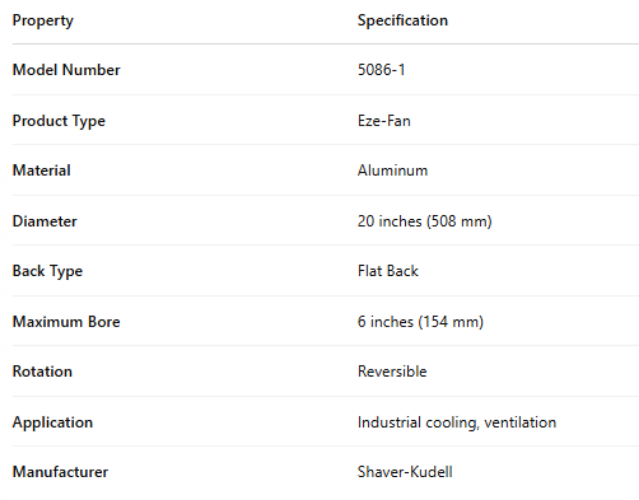
Task: Click the Shaver-Kudell manufacturer value
Action: [404, 472]
